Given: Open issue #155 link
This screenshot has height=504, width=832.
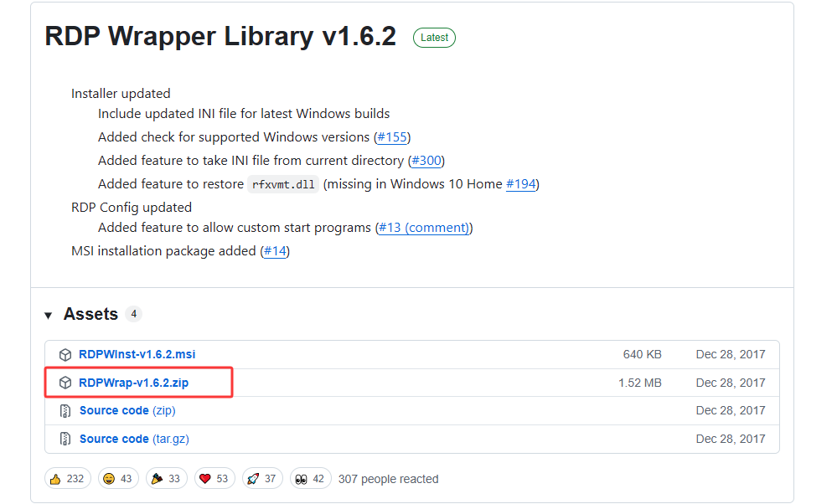Looking at the screenshot, I should (392, 137).
